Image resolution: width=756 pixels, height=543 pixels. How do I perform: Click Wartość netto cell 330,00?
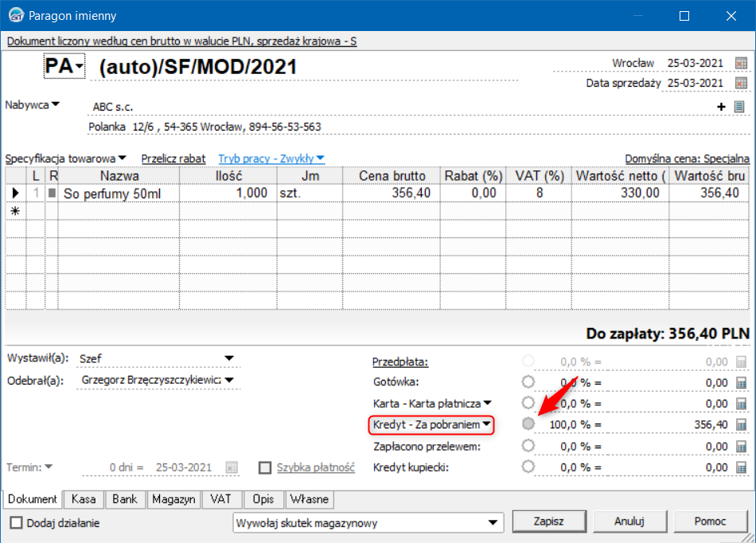pos(620,193)
